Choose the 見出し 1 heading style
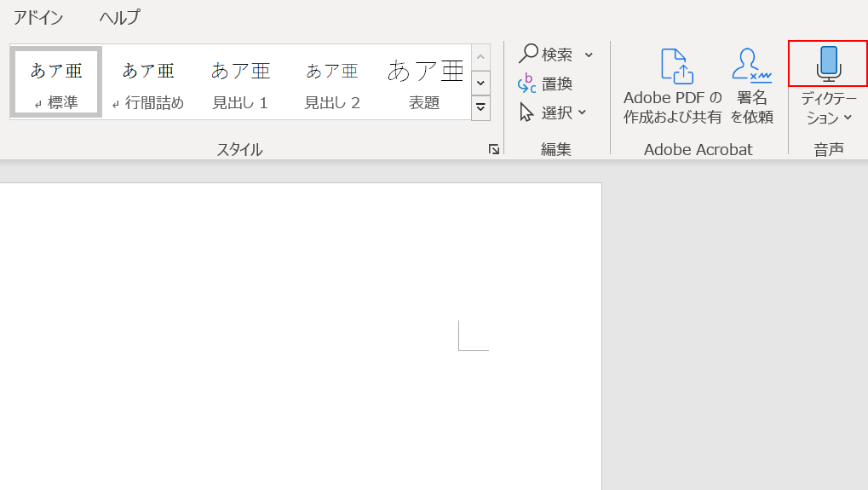The image size is (868, 490). (x=240, y=82)
